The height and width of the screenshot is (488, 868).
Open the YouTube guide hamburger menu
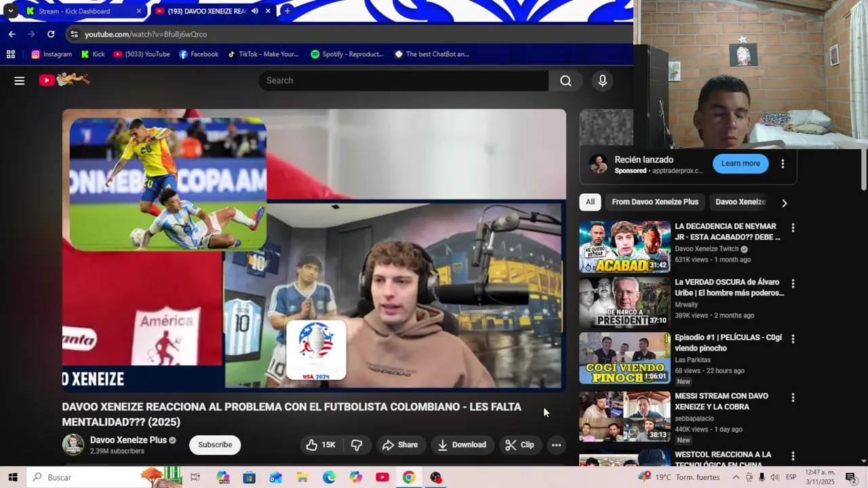19,81
